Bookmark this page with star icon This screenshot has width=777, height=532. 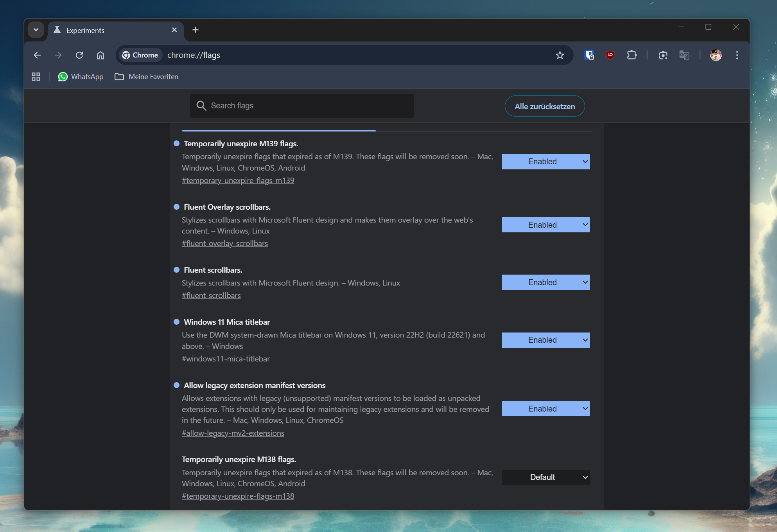560,55
